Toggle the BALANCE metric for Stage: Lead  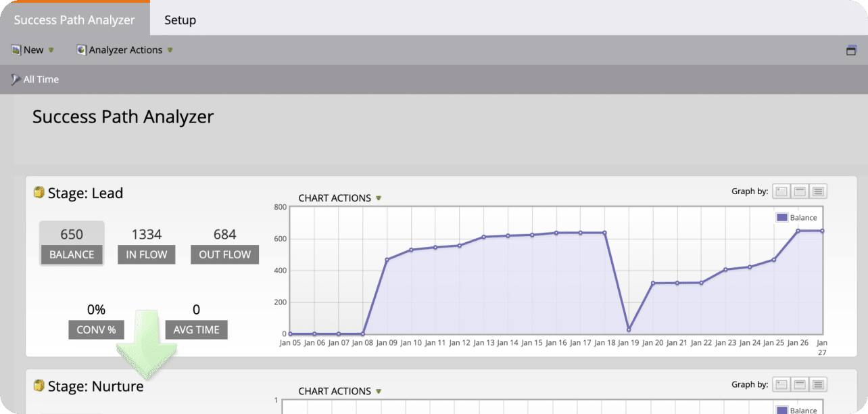pyautogui.click(x=72, y=254)
